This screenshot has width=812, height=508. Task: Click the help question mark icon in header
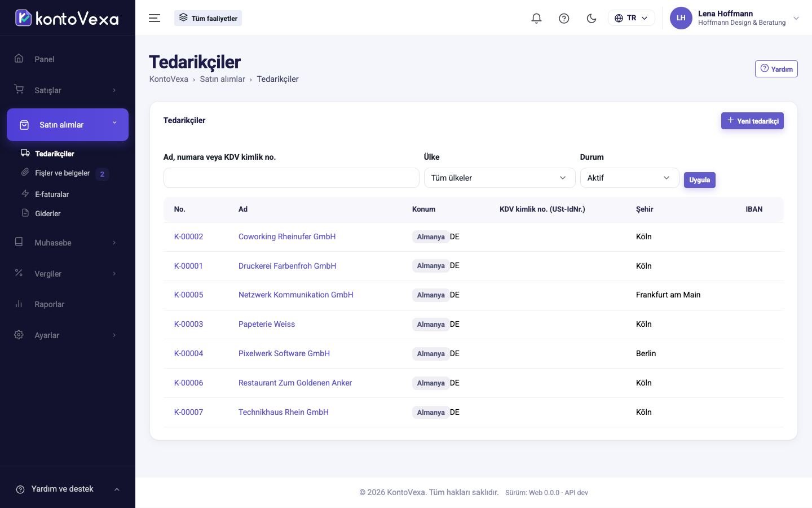[564, 18]
